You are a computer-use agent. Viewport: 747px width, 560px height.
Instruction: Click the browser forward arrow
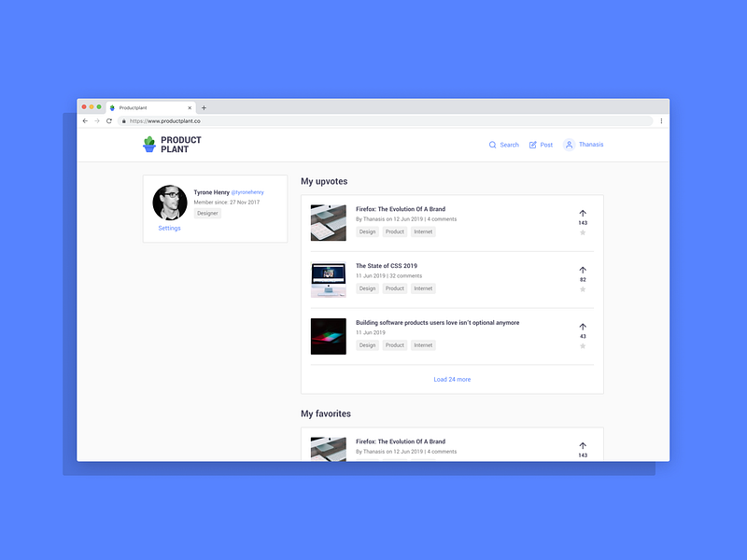[97, 121]
